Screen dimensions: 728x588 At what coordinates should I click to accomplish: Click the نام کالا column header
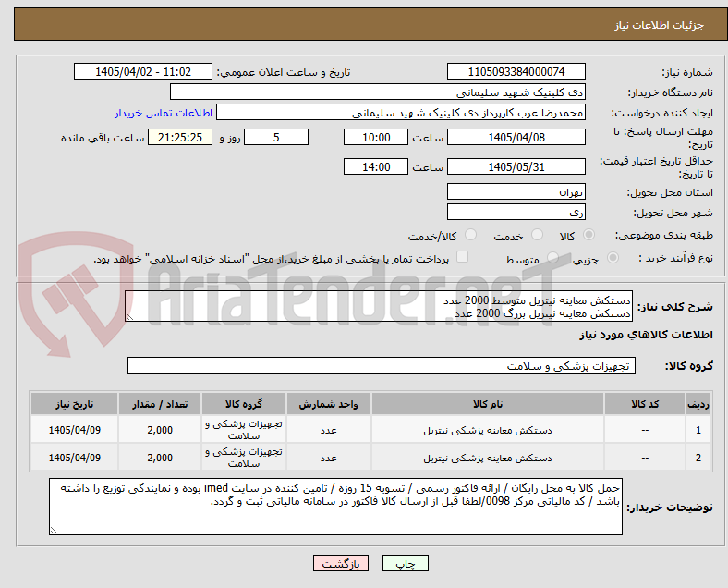click(x=488, y=404)
